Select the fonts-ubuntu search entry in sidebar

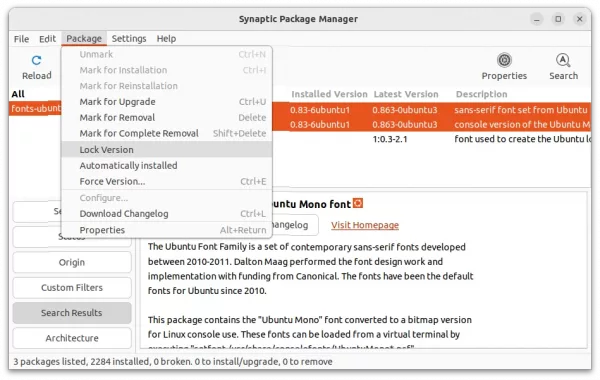[x=36, y=109]
